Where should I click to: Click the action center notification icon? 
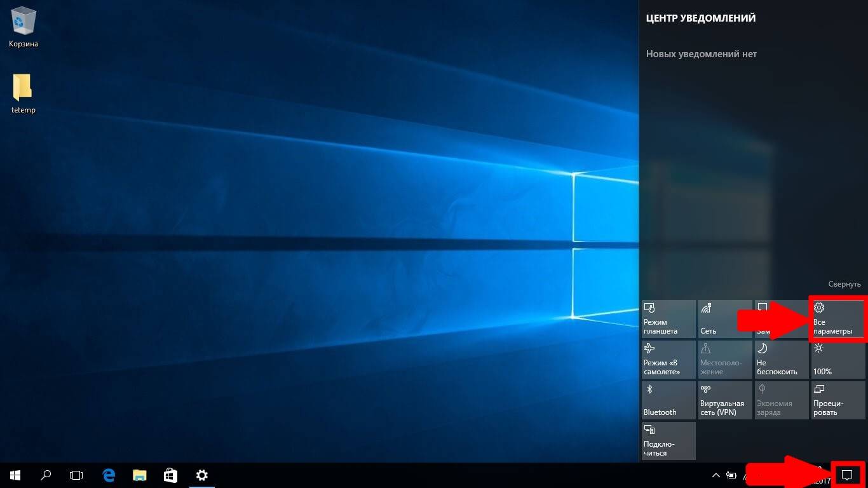pyautogui.click(x=846, y=475)
